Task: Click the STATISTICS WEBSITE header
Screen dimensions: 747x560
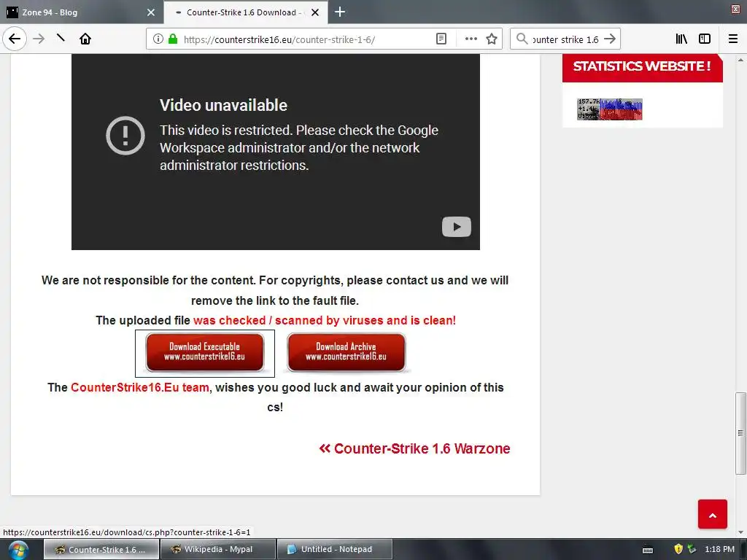Action: click(x=642, y=66)
